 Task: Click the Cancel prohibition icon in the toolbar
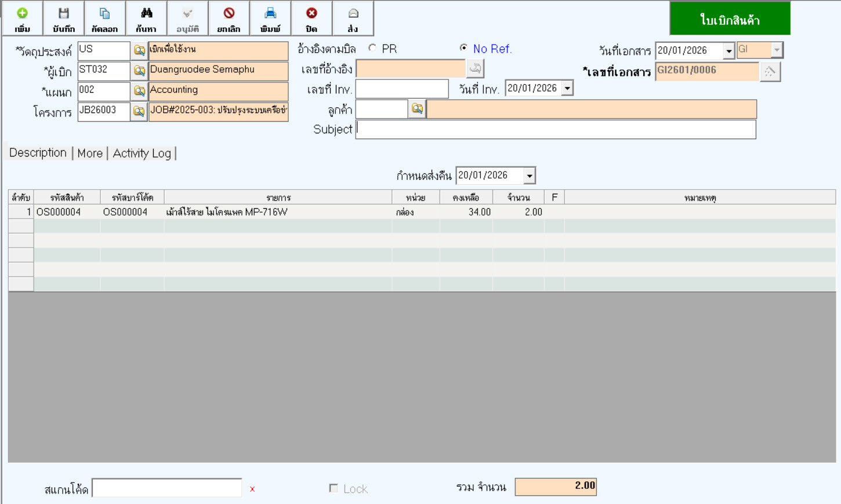229,13
